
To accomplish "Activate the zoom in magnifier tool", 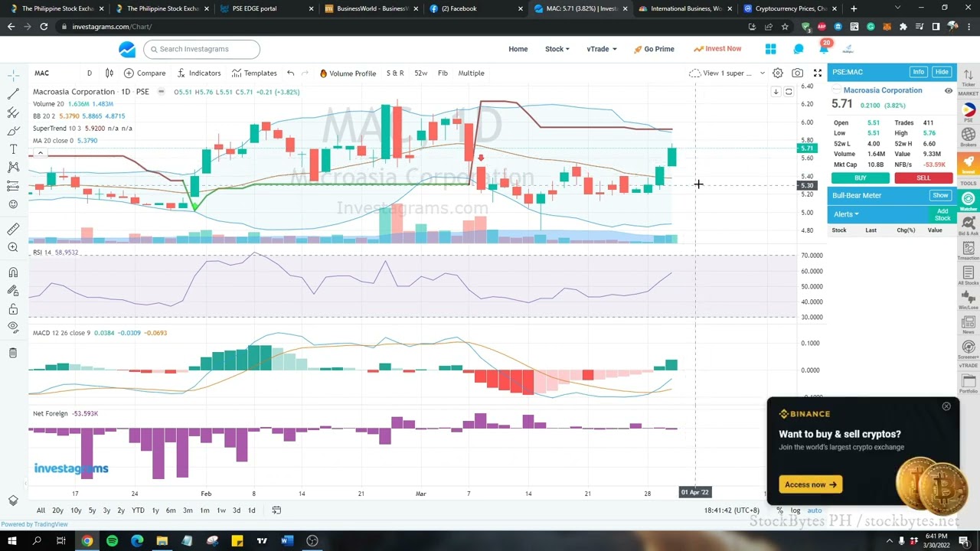I will click(x=13, y=247).
